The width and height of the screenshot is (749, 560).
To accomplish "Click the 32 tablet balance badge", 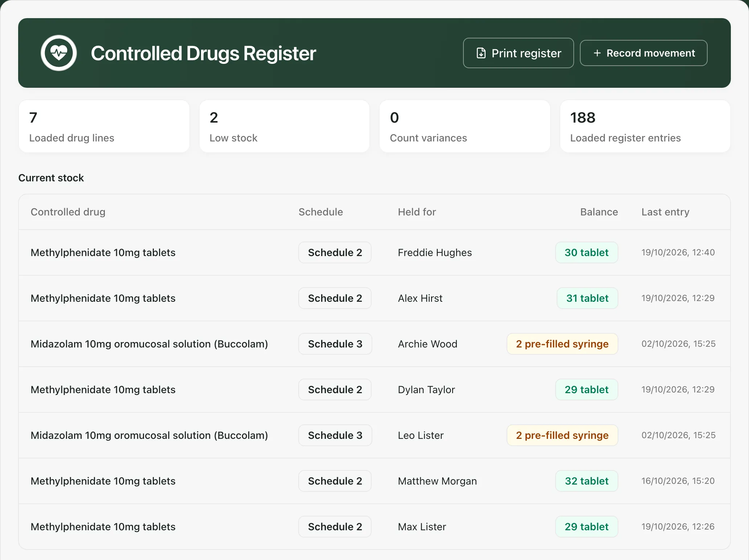I will click(586, 481).
